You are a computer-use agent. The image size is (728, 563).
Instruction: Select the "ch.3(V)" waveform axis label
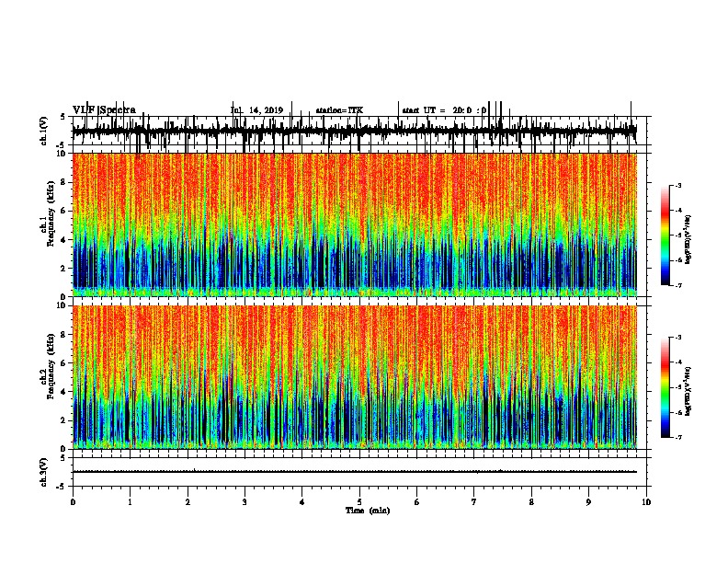point(44,472)
